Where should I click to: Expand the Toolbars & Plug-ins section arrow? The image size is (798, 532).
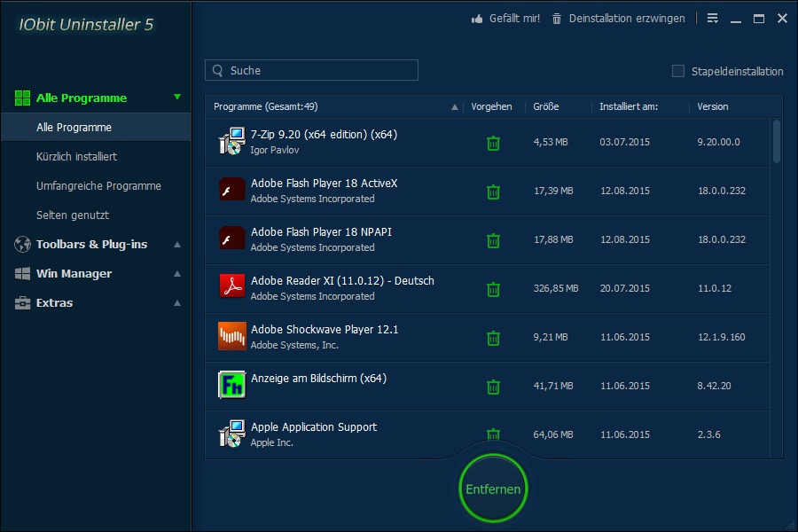tap(177, 245)
